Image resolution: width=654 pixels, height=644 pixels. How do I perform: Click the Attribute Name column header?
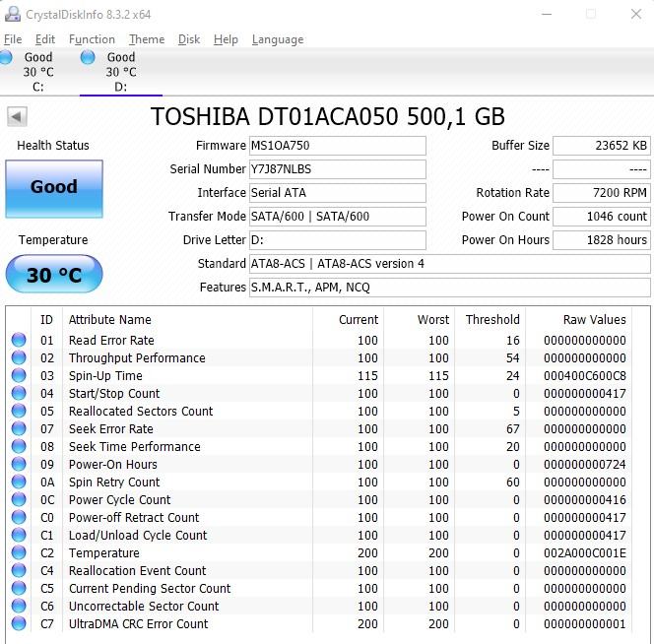click(110, 320)
